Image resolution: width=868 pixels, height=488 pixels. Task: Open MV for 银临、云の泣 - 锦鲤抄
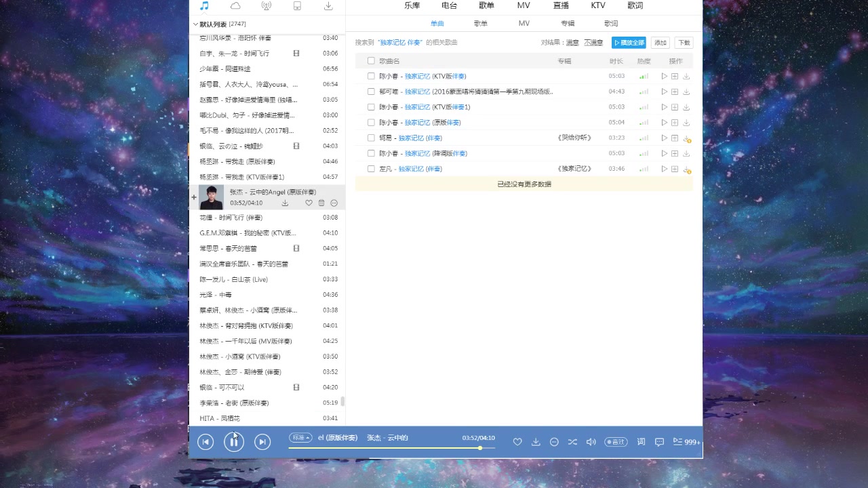pos(296,146)
